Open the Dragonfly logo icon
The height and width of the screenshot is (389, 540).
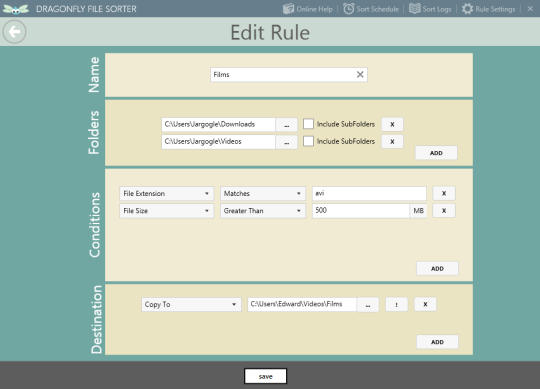15,9
